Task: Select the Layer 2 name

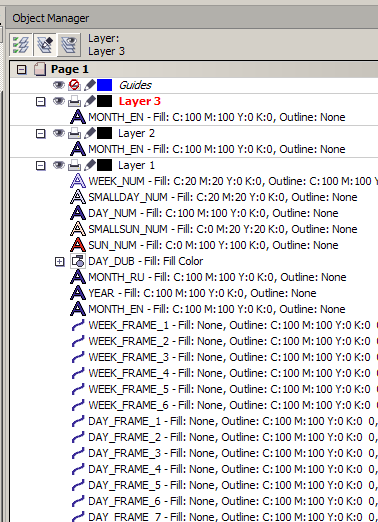Action: [136, 133]
